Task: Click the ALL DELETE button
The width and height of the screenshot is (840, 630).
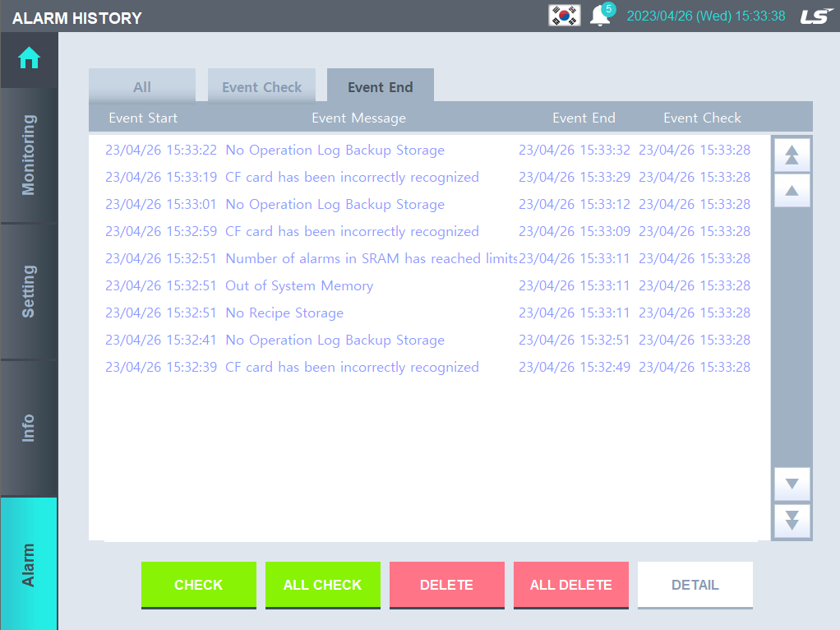Action: pyautogui.click(x=571, y=585)
